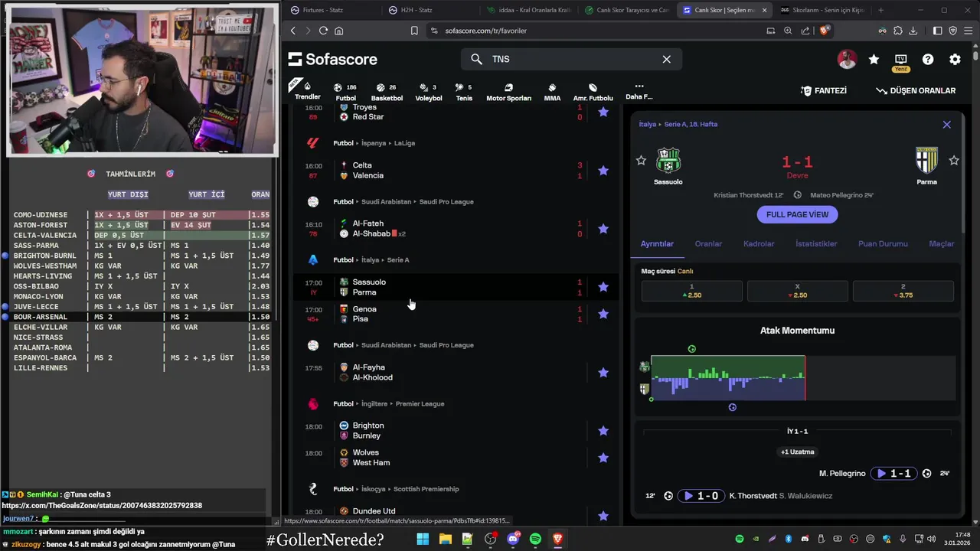The width and height of the screenshot is (980, 551).
Task: Open the Sofascore profile avatar
Action: [847, 59]
